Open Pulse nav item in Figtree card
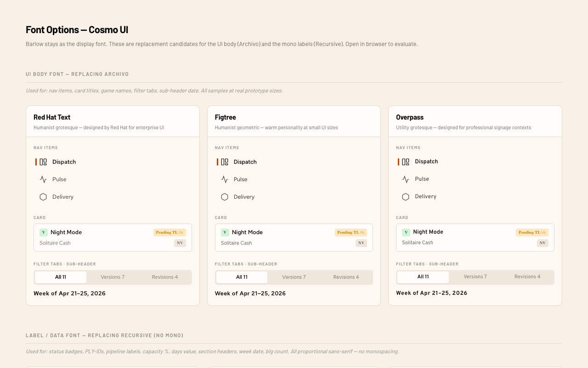 pos(294,179)
